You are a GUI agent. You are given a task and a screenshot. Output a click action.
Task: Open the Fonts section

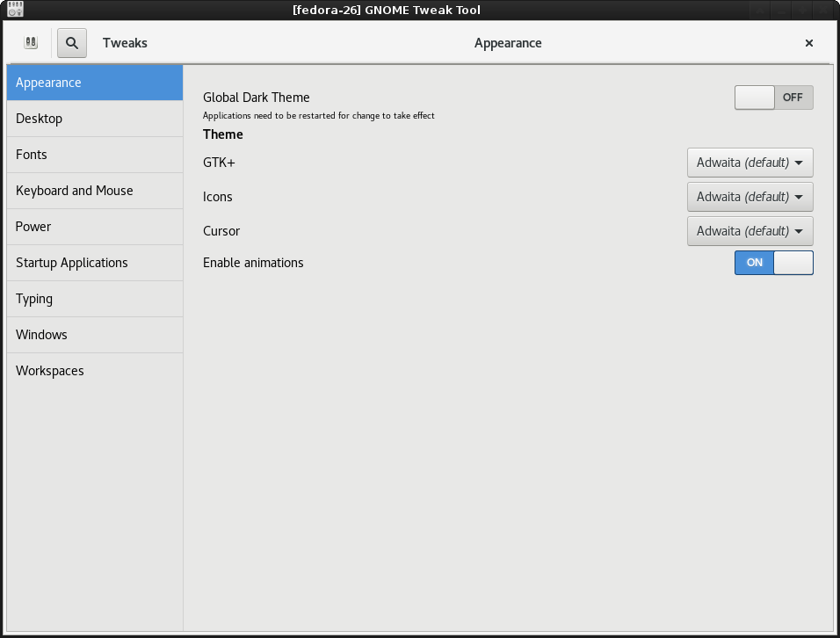[95, 155]
